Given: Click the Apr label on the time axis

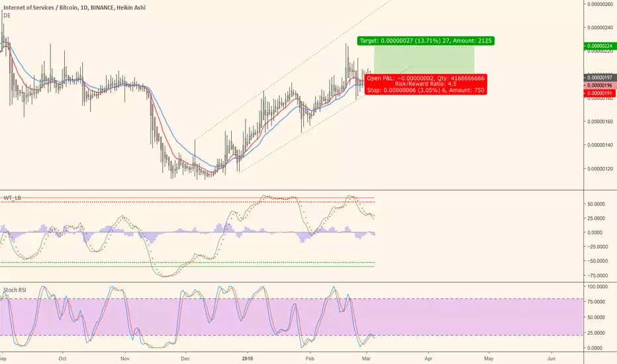Looking at the screenshot, I should point(428,359).
